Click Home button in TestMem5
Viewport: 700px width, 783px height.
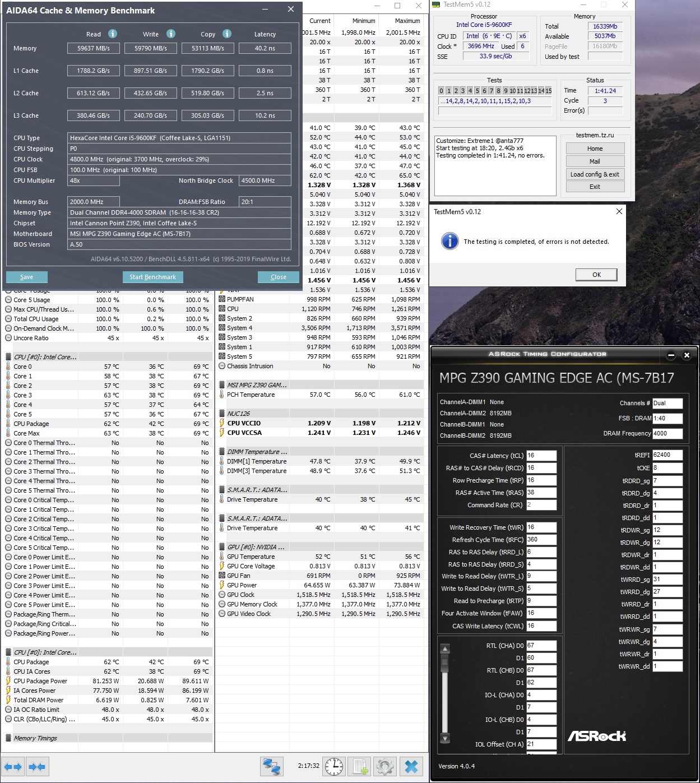[x=595, y=149]
